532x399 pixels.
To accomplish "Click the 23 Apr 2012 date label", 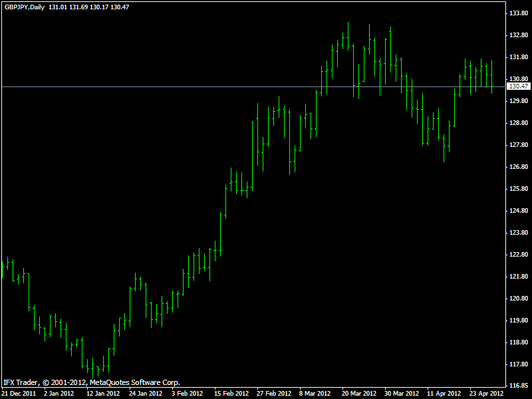I will (x=487, y=394).
